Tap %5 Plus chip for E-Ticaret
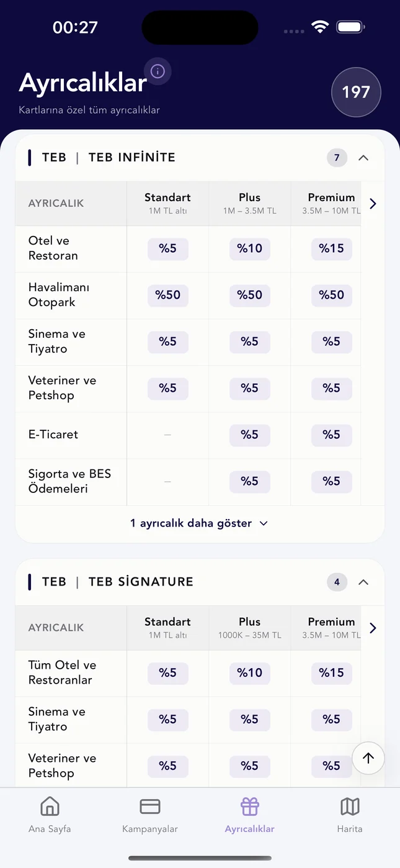Screen dimensions: 400x868 coord(249,435)
